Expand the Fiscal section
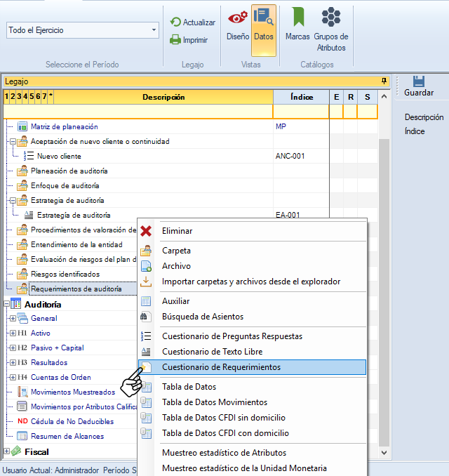 [6, 451]
